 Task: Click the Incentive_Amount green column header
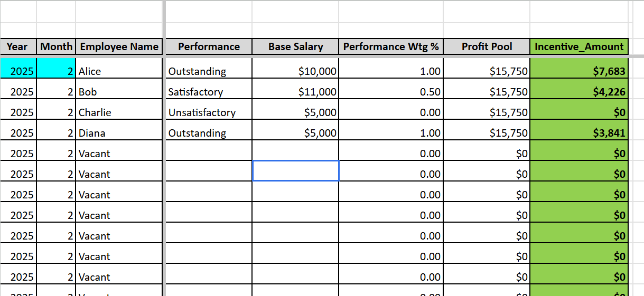[578, 46]
